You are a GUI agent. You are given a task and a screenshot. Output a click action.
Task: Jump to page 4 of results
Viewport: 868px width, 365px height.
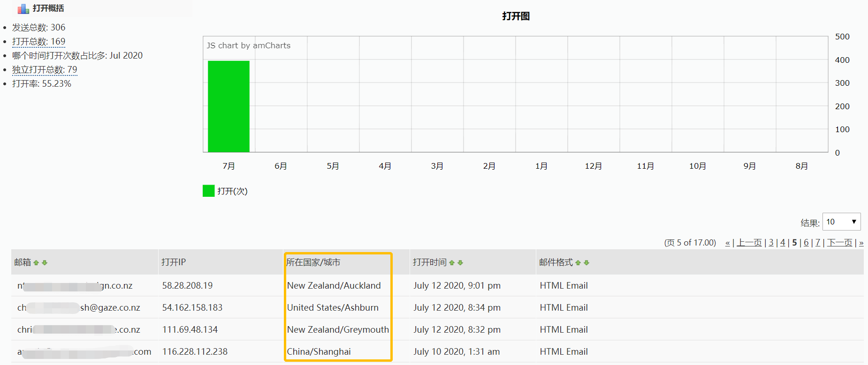pos(783,243)
